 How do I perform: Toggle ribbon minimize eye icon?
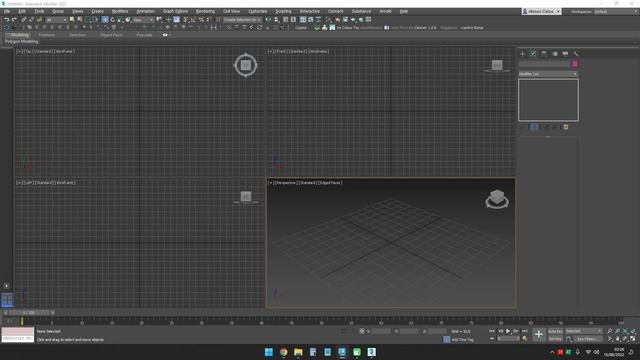point(165,35)
